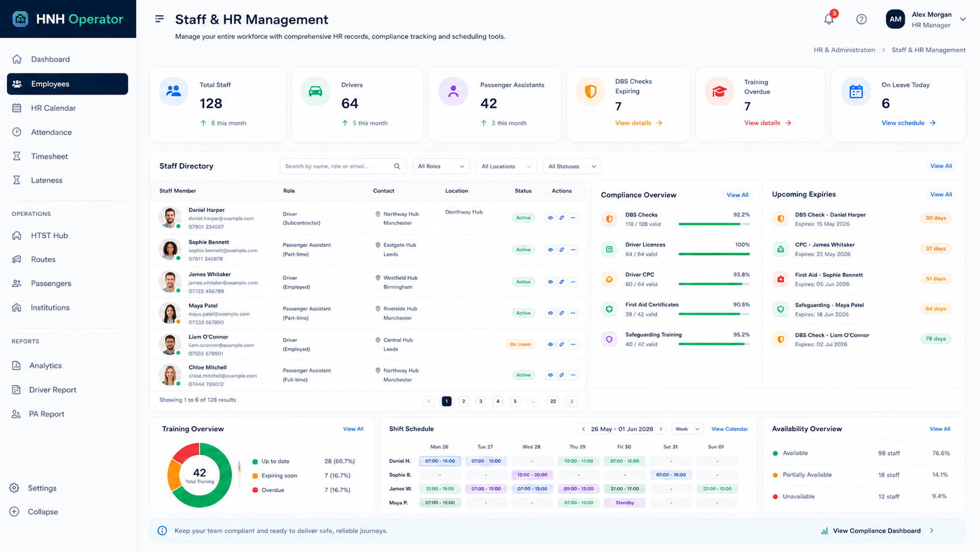Select Maya P. Standby shift on Fri 30
The height and width of the screenshot is (552, 980).
pos(625,503)
